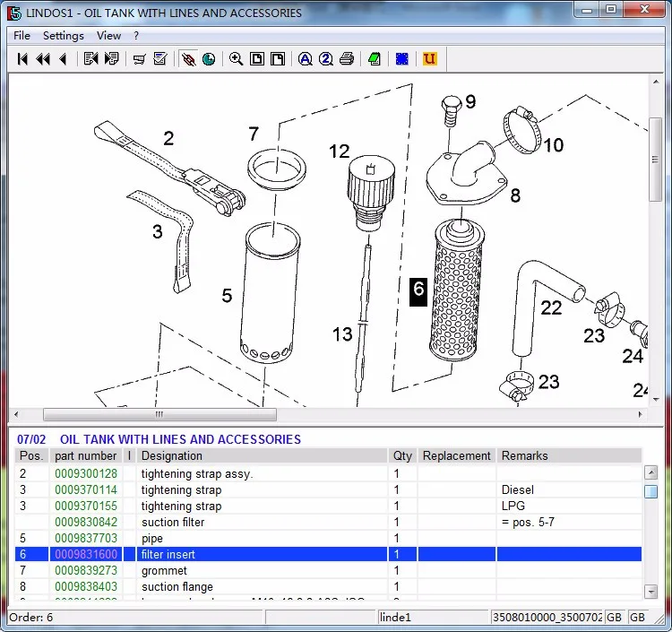Click the magnifying glass zoom-in icon
The height and width of the screenshot is (632, 672).
[x=237, y=59]
